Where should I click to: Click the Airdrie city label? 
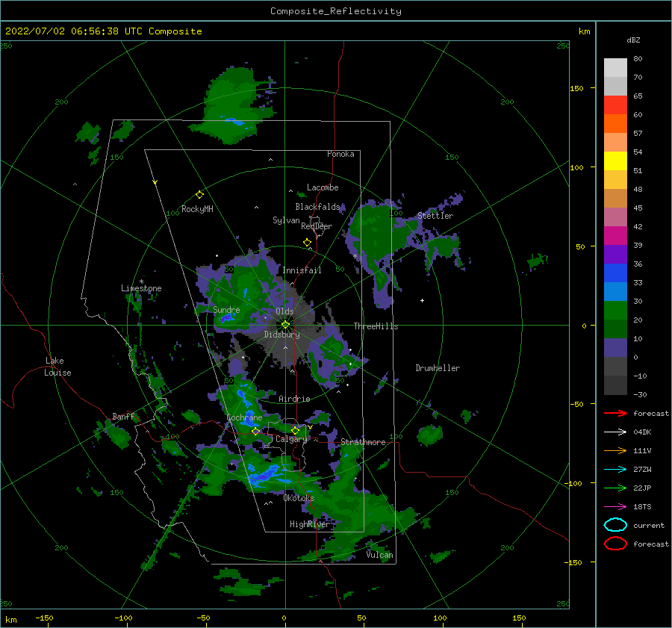click(x=294, y=399)
